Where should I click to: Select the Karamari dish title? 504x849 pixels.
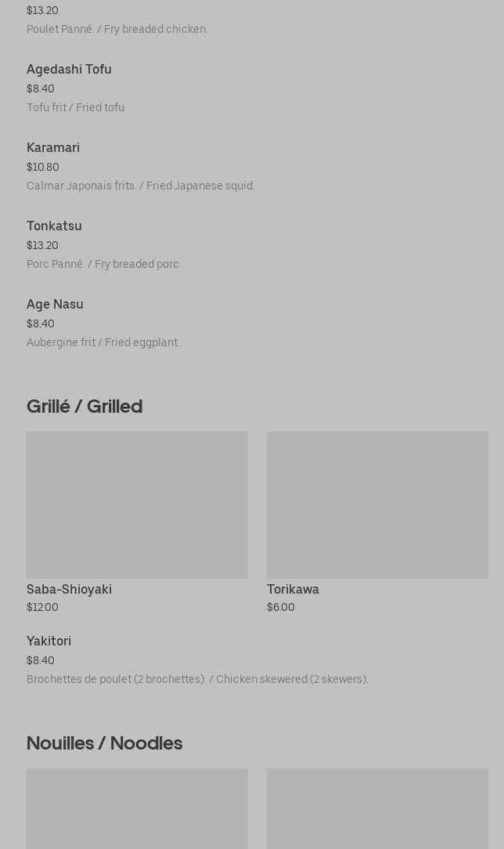(53, 148)
